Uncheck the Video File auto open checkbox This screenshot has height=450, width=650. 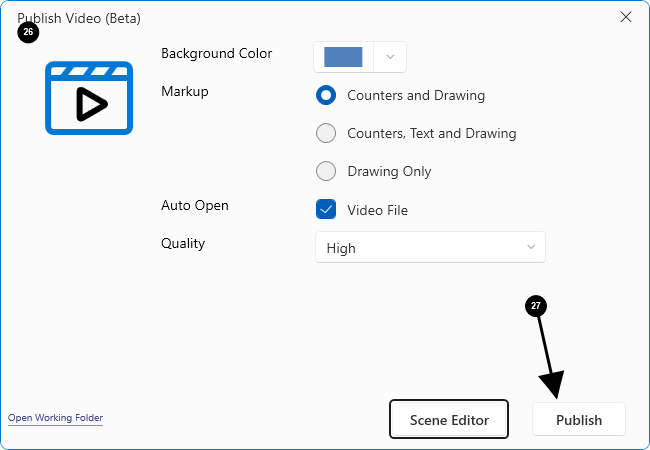326,210
